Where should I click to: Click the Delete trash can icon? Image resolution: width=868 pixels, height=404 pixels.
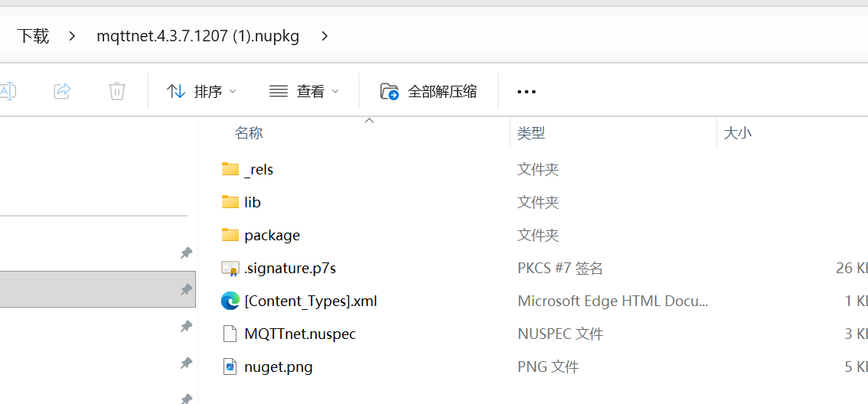[117, 91]
